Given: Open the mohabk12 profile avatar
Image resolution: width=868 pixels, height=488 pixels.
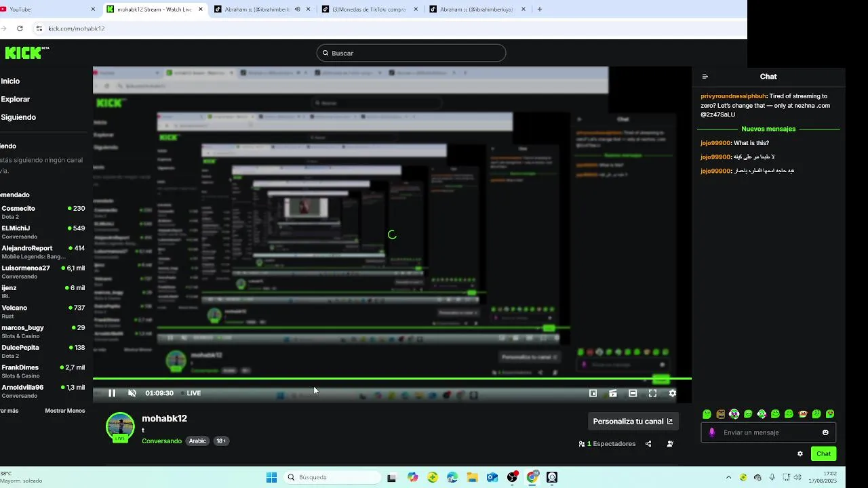Looking at the screenshot, I should (120, 426).
